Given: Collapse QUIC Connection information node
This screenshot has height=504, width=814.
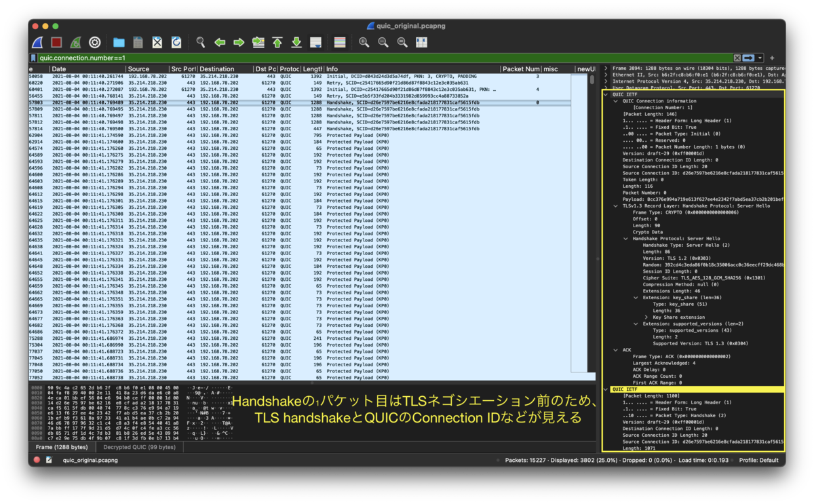Looking at the screenshot, I should pos(616,101).
